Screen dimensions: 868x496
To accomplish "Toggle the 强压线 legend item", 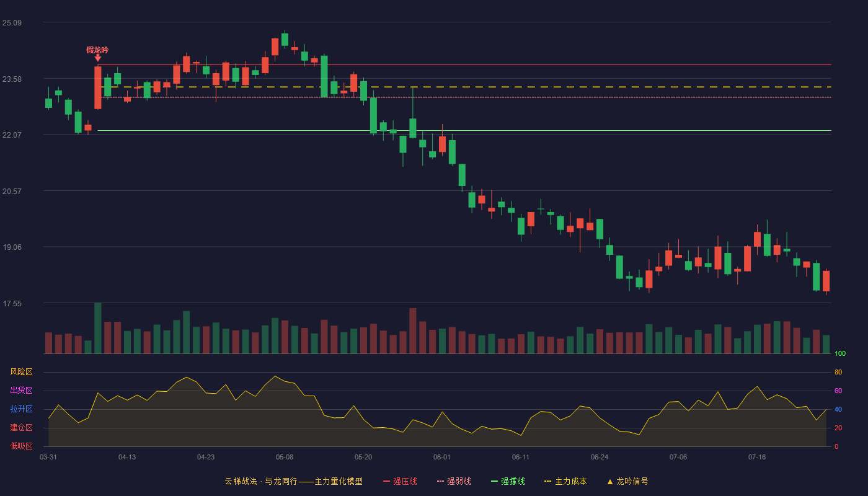I will [400, 481].
